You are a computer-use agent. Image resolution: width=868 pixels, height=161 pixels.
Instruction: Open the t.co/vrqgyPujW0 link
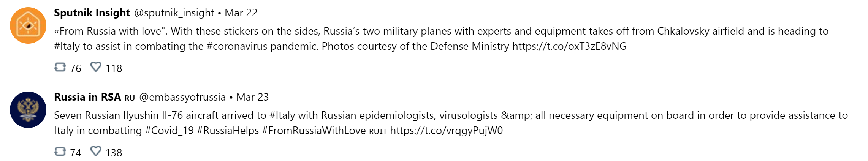(x=447, y=131)
